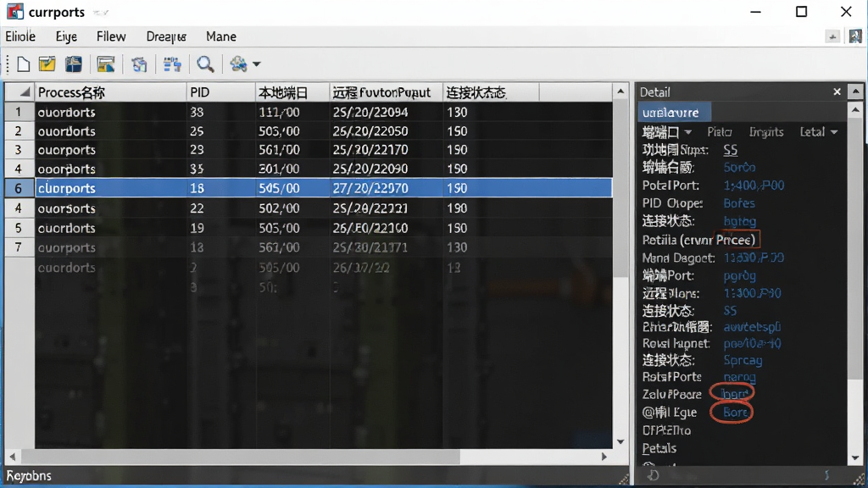868x488 pixels.
Task: Sort by the PID column header
Action: pos(221,92)
